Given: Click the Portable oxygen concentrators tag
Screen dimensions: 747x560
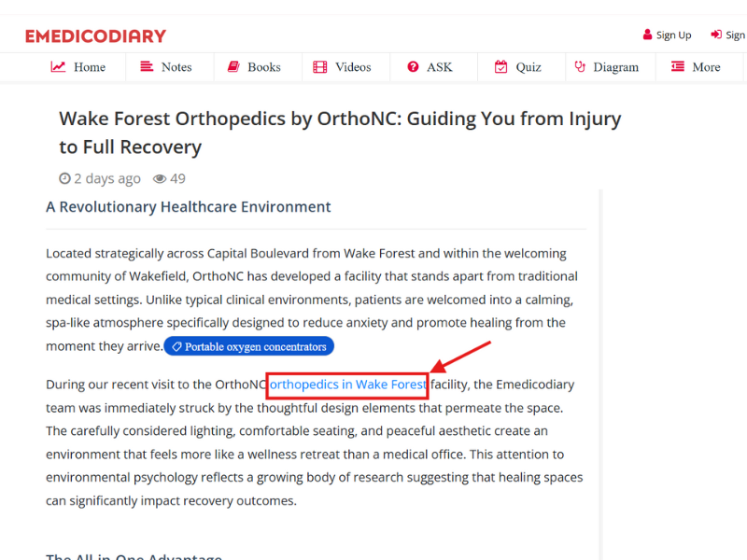Looking at the screenshot, I should tap(248, 346).
